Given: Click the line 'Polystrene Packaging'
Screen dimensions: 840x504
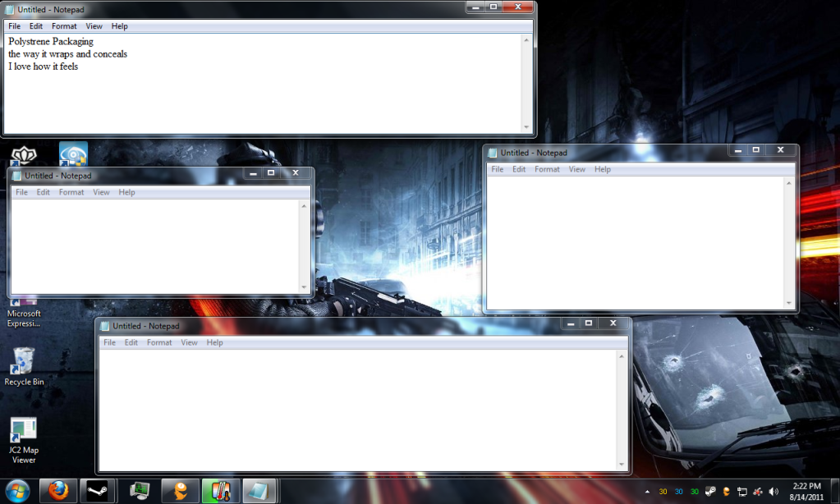Looking at the screenshot, I should [51, 41].
